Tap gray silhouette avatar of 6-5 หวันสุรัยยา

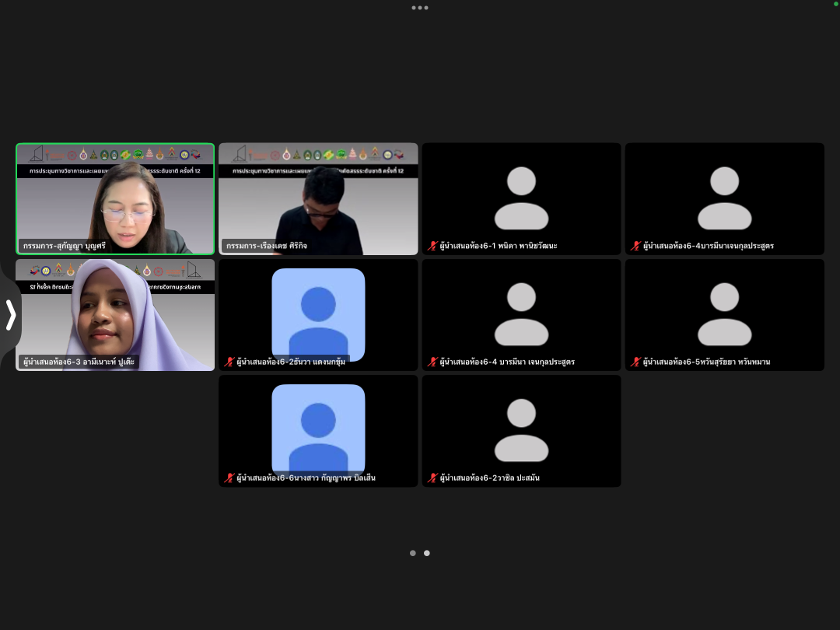pyautogui.click(x=724, y=313)
